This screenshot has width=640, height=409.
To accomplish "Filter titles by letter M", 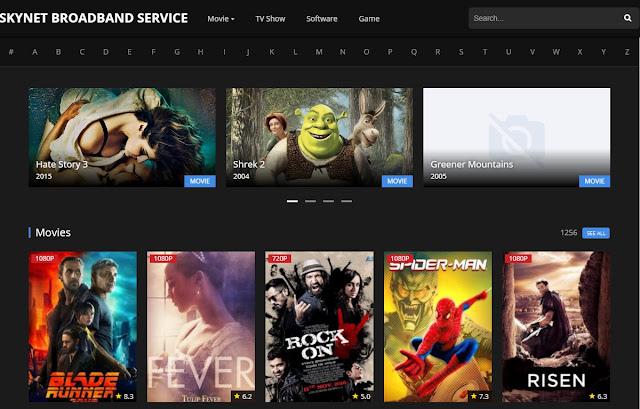I will tap(319, 52).
